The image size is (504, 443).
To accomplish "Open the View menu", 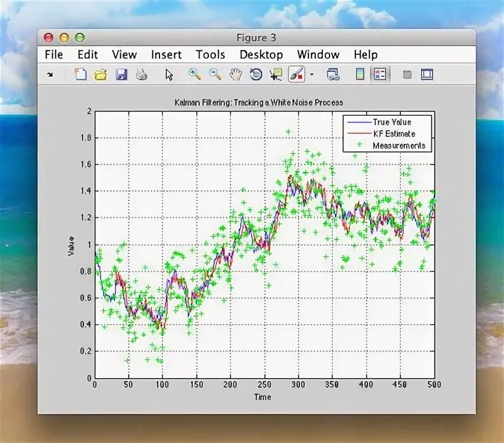I will click(x=124, y=55).
